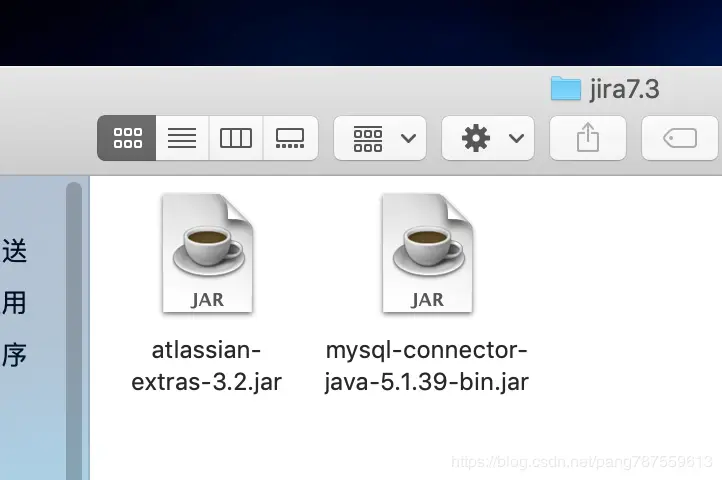Click the Share toolbar button
Viewport: 722px width, 480px height.
click(x=588, y=138)
